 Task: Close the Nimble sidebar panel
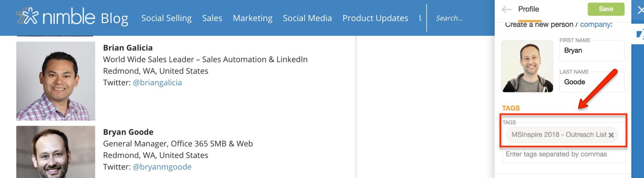[640, 10]
